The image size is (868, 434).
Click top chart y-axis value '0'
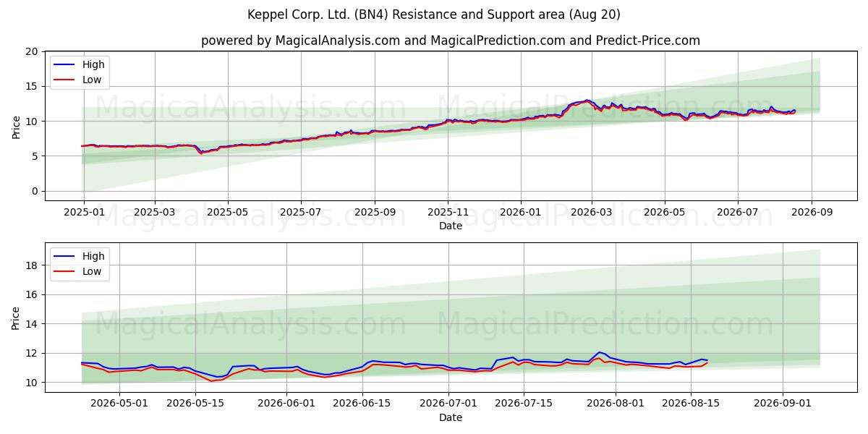(35, 191)
